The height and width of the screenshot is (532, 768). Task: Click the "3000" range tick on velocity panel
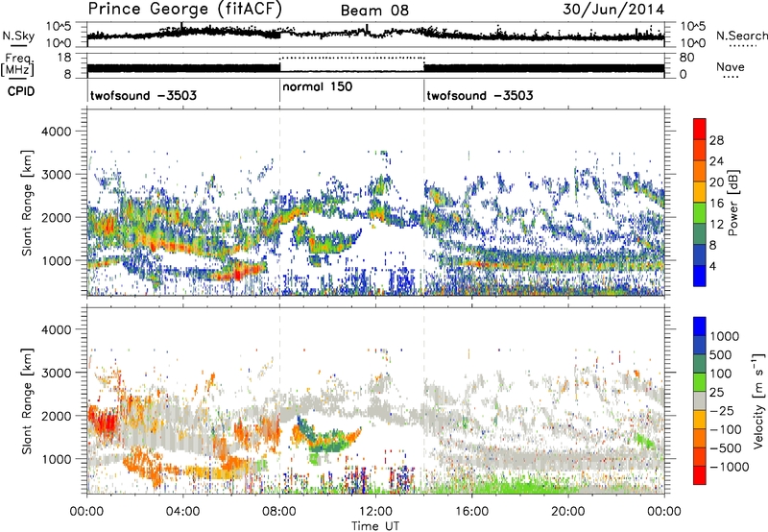(56, 373)
